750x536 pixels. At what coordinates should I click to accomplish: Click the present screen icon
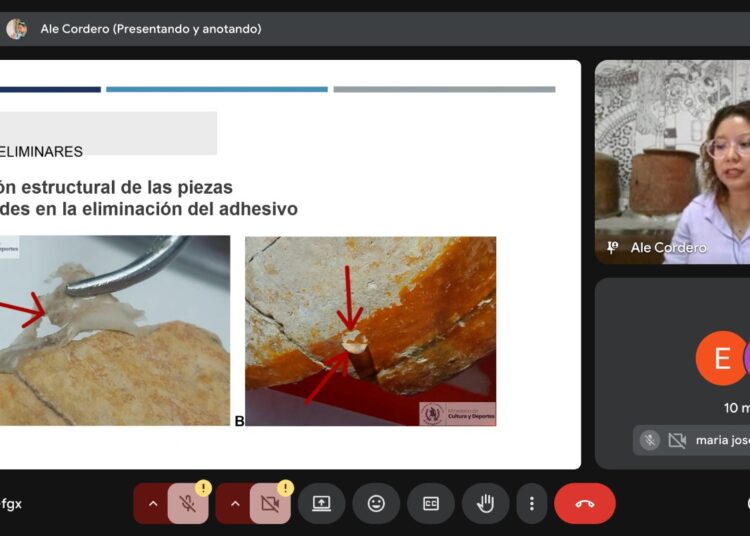pyautogui.click(x=321, y=504)
